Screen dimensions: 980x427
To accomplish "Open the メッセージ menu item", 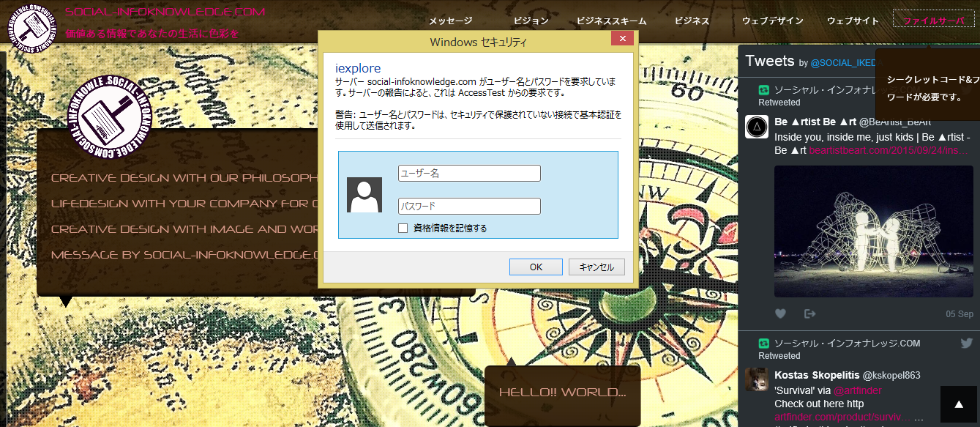I will coord(450,21).
